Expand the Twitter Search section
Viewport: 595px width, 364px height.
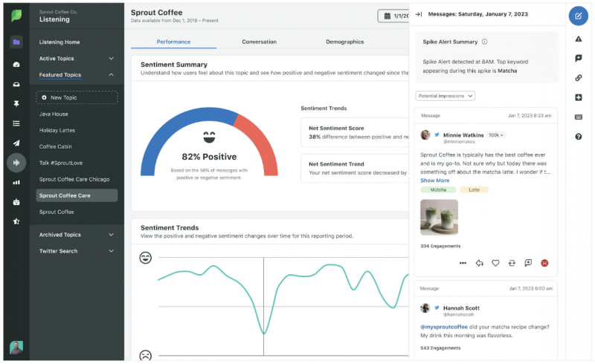pos(77,251)
